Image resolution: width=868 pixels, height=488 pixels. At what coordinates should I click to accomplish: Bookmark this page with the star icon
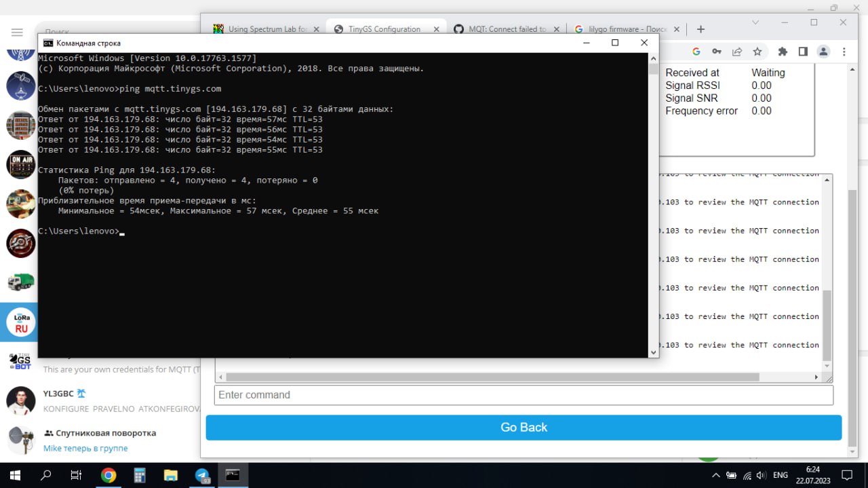point(757,52)
